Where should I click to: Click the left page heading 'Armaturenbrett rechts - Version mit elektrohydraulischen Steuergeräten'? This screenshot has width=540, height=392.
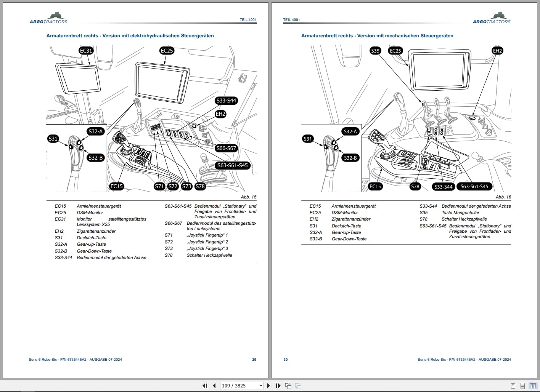130,36
